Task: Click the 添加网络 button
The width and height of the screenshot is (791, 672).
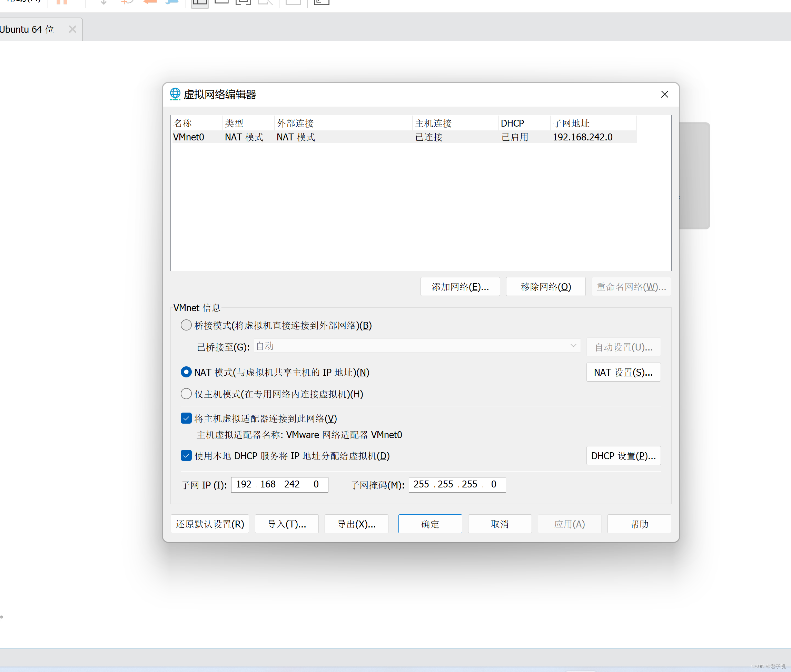Action: tap(460, 286)
